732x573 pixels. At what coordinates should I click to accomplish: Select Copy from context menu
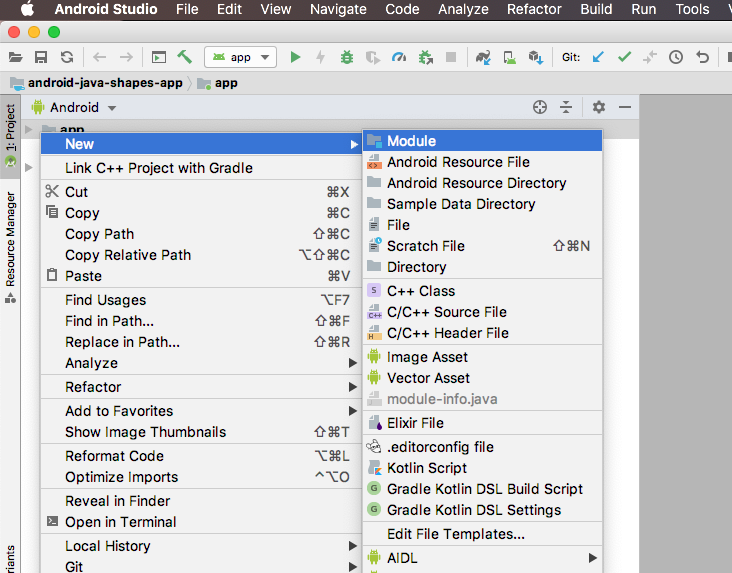(201, 212)
